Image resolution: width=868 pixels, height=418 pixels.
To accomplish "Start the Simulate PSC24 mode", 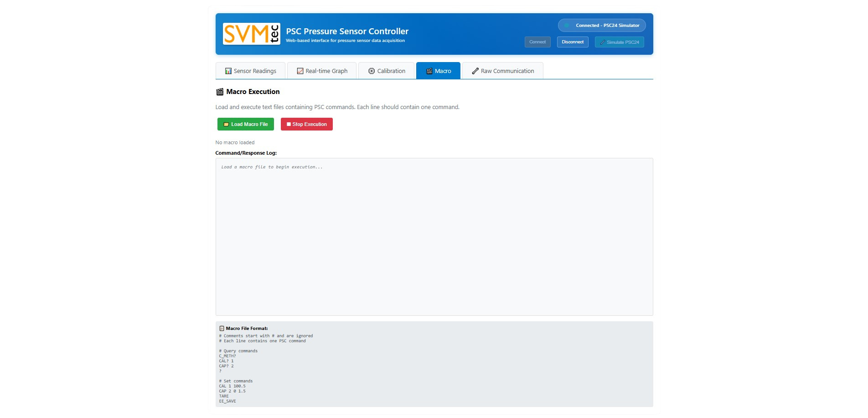I will point(619,42).
